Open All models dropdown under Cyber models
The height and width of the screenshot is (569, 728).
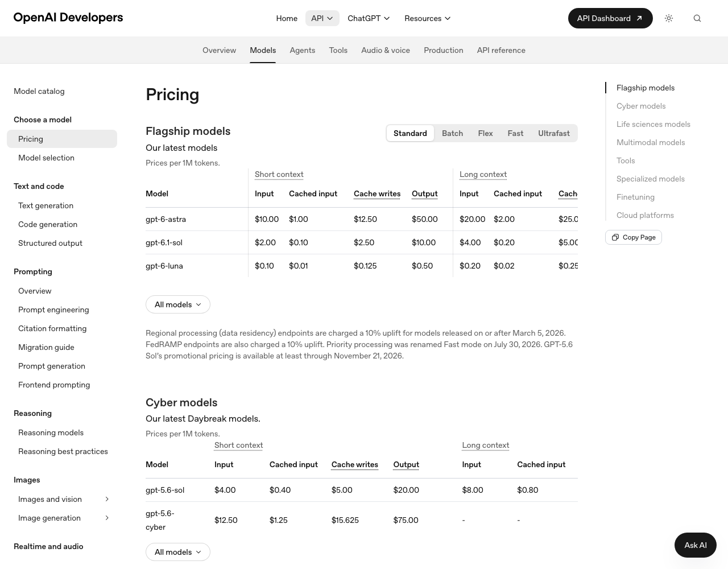click(178, 552)
